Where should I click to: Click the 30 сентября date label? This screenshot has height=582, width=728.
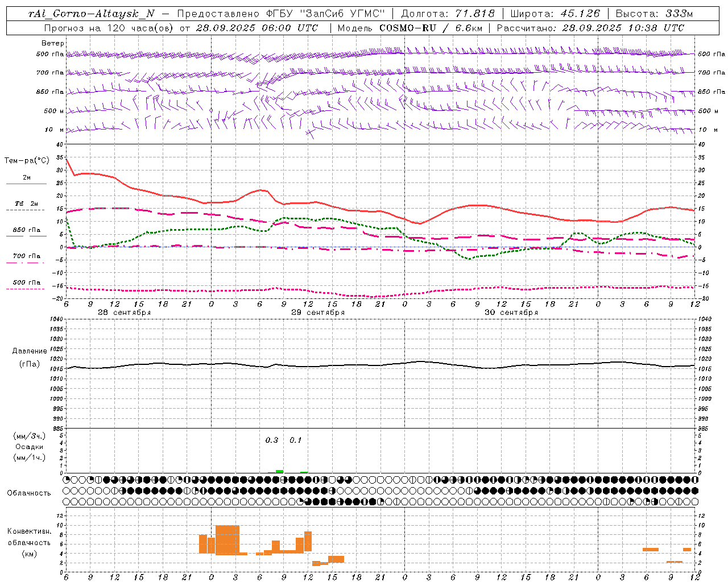tap(511, 313)
